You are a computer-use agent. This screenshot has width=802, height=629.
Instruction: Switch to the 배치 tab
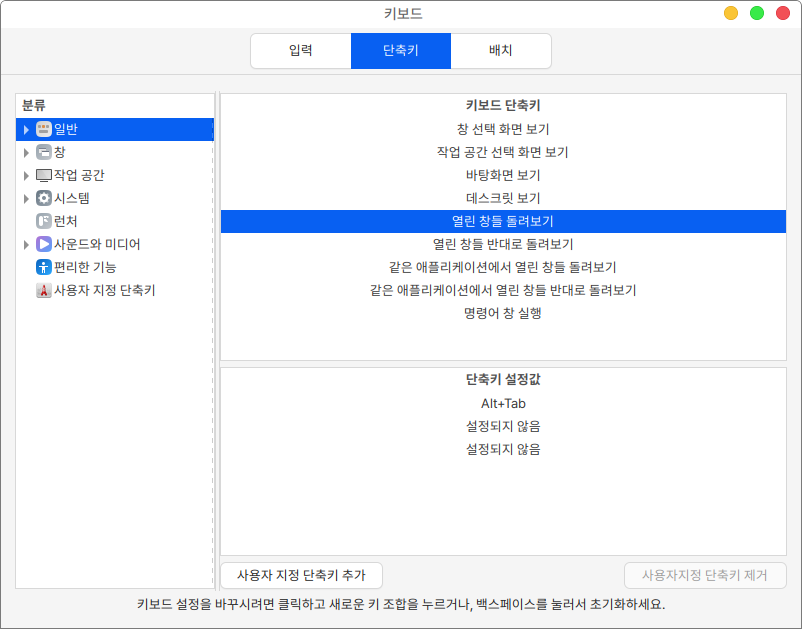coord(501,50)
